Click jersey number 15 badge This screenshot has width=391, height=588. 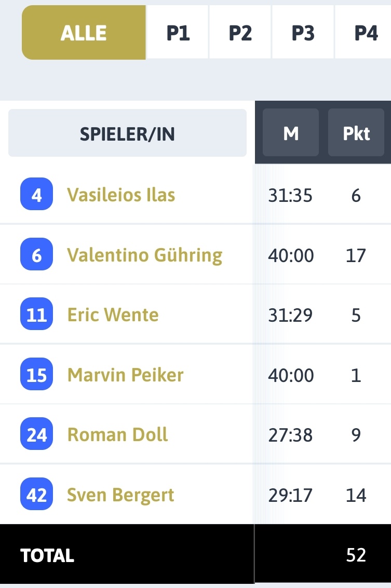tap(36, 374)
